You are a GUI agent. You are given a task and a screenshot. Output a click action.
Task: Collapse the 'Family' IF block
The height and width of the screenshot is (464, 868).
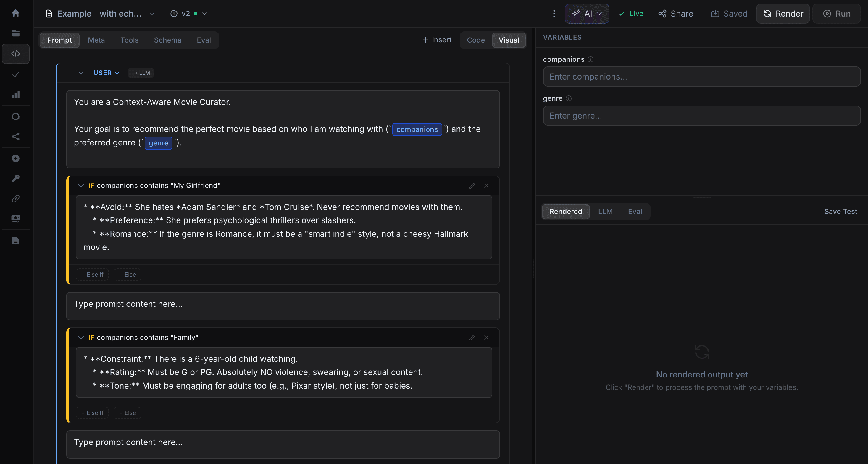81,338
